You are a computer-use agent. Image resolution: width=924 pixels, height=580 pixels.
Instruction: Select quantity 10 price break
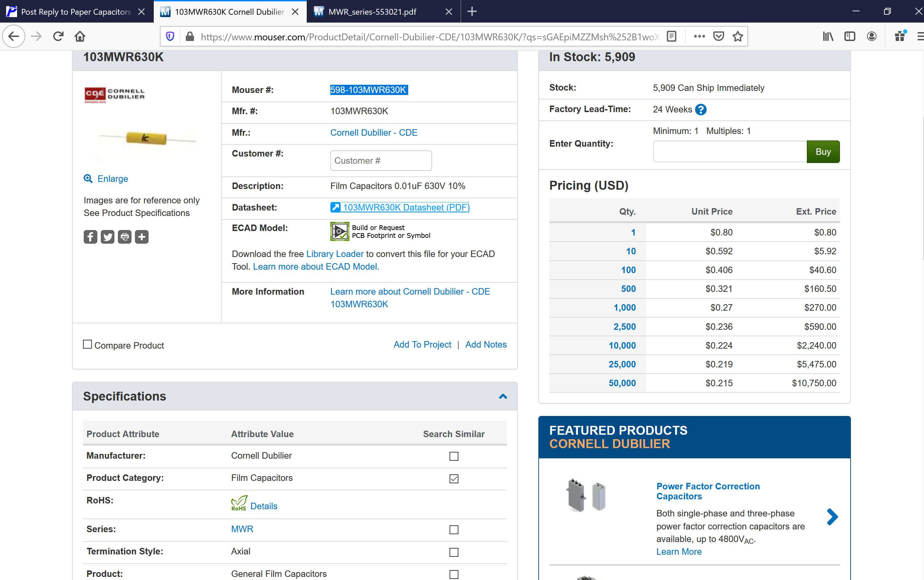coord(631,251)
